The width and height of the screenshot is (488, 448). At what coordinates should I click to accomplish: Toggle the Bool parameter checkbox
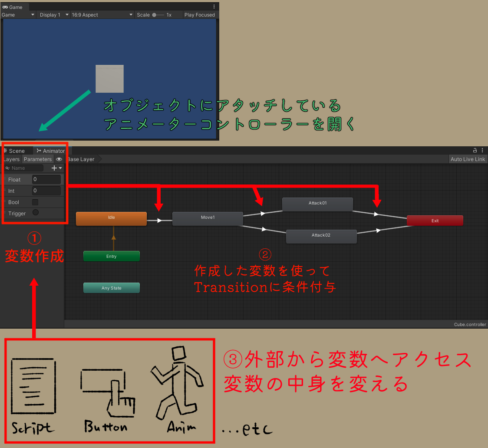(36, 202)
